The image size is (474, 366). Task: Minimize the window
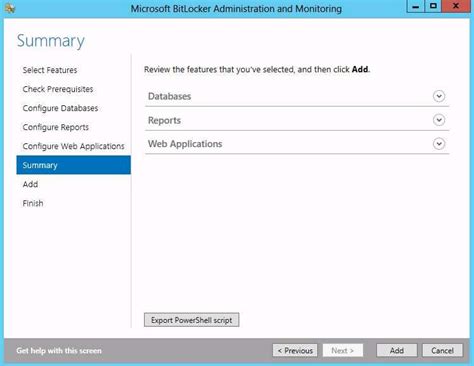click(x=416, y=6)
